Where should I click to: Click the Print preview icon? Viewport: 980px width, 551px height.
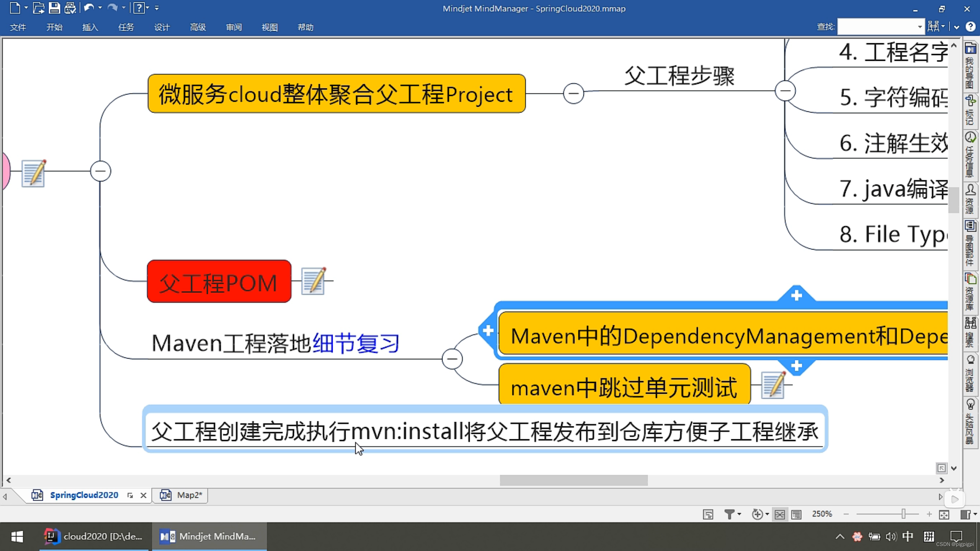[x=70, y=8]
